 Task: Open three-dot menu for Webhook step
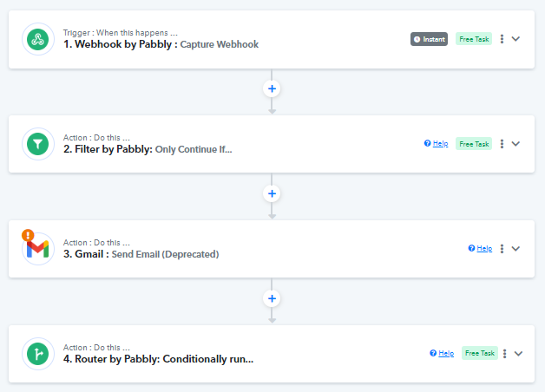click(502, 39)
